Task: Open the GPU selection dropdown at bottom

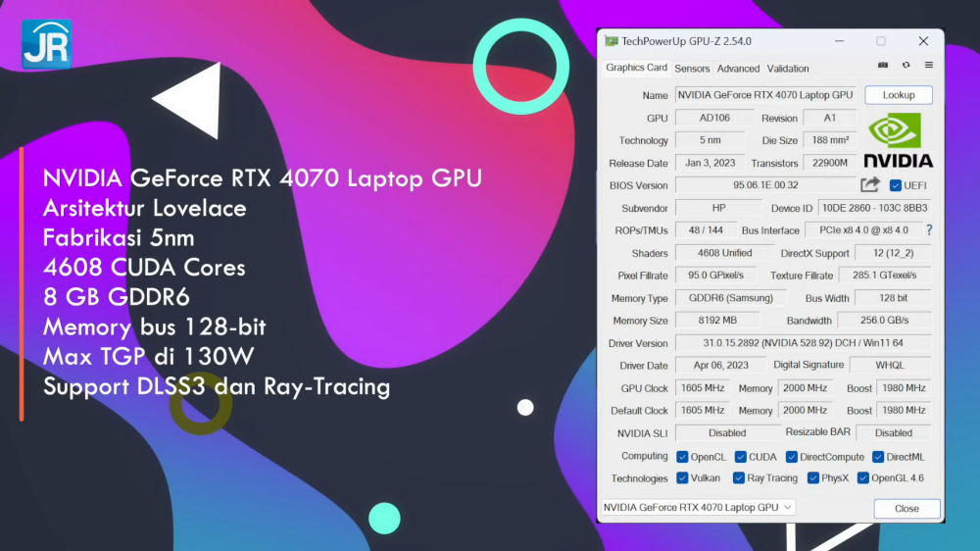Action: (x=698, y=507)
